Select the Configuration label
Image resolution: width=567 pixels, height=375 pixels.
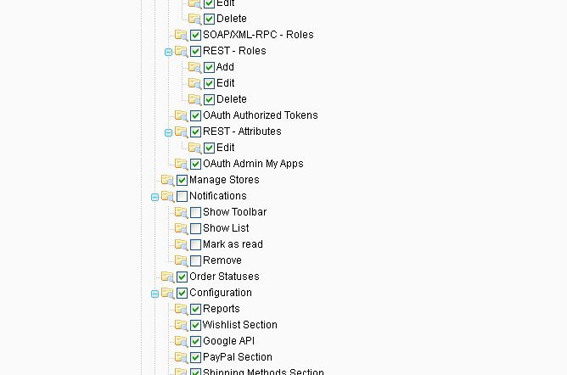click(221, 293)
